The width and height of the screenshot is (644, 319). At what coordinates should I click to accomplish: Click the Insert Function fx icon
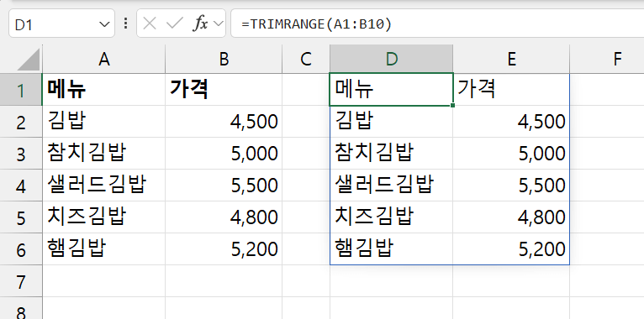[200, 24]
